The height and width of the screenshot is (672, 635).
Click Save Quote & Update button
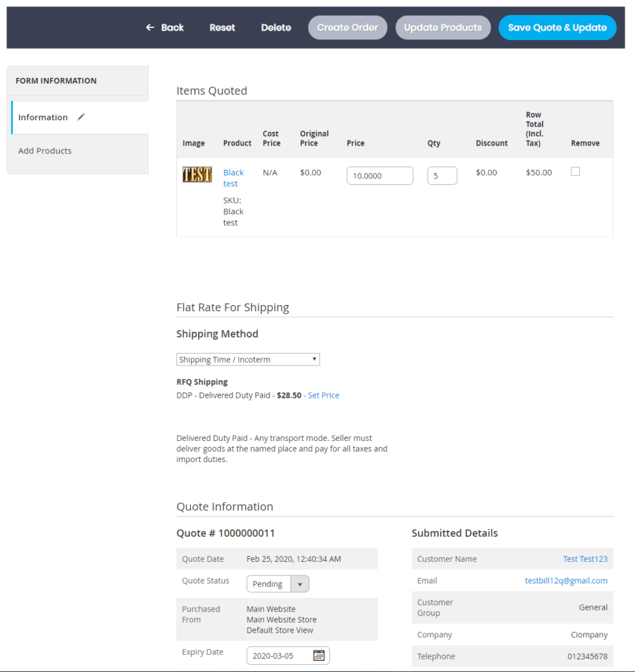(x=558, y=28)
